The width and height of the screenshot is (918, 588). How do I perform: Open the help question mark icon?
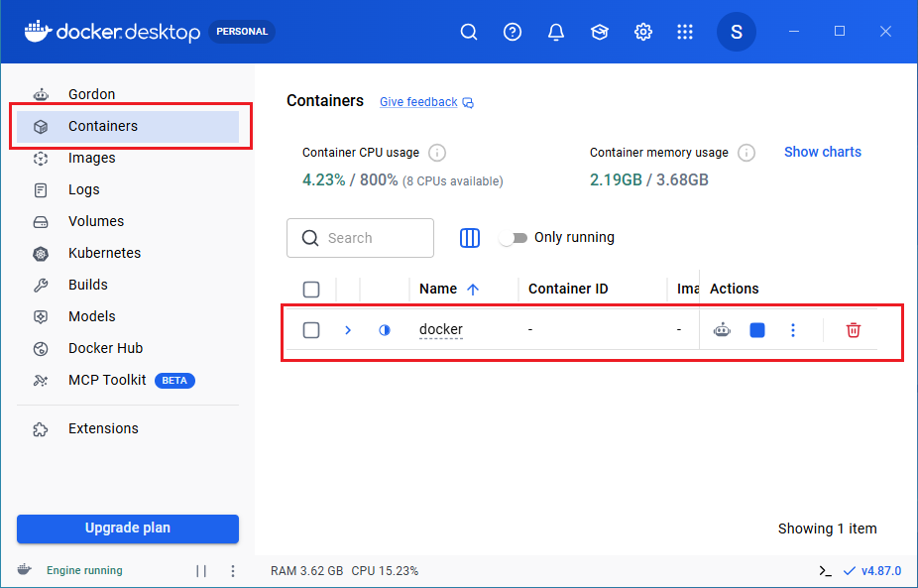pyautogui.click(x=513, y=32)
